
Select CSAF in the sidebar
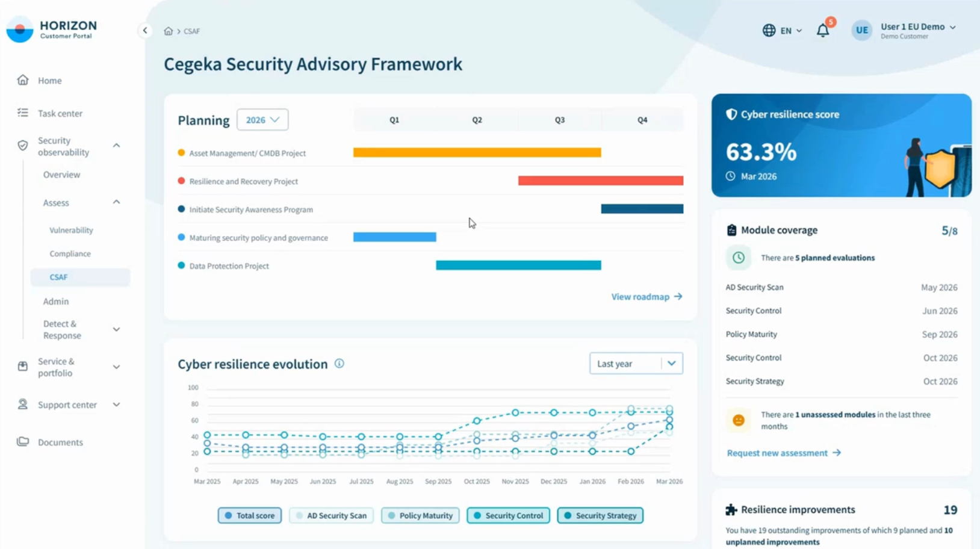coord(58,277)
